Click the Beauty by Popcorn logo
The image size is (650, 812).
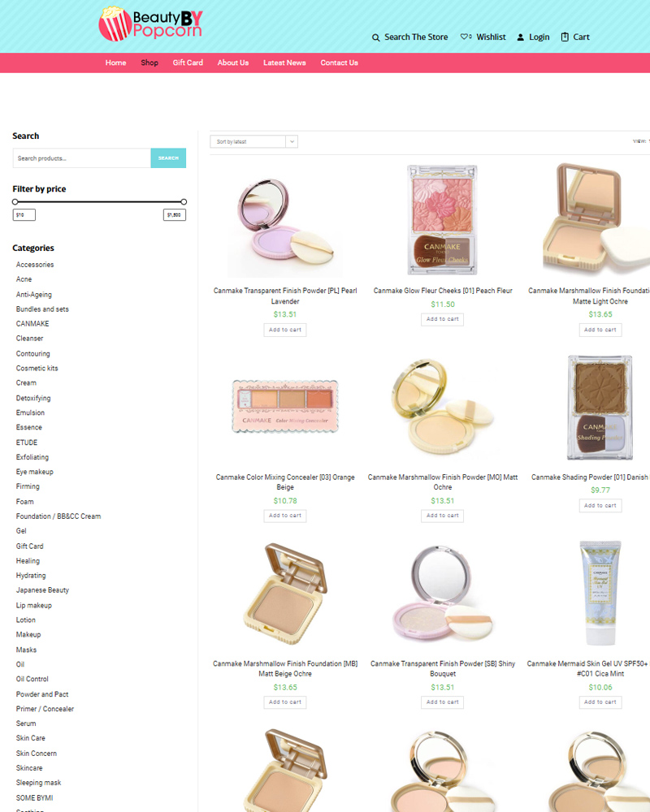(150, 24)
